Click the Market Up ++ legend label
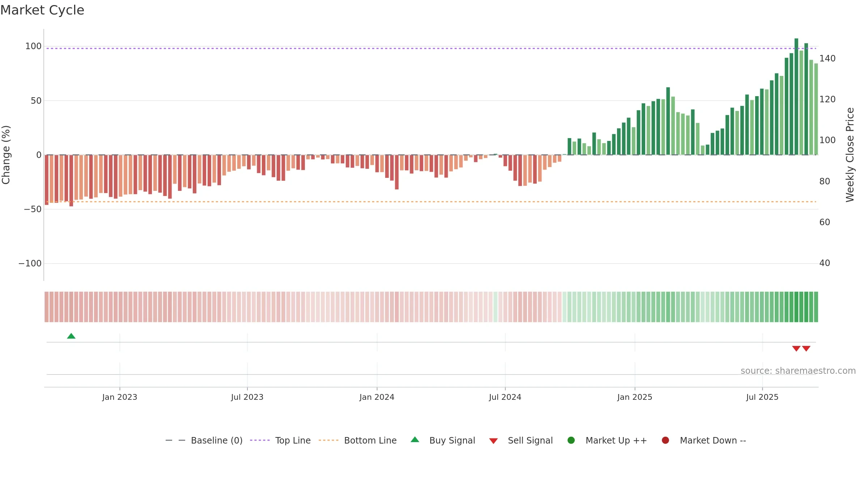This screenshot has width=868, height=488. click(616, 440)
